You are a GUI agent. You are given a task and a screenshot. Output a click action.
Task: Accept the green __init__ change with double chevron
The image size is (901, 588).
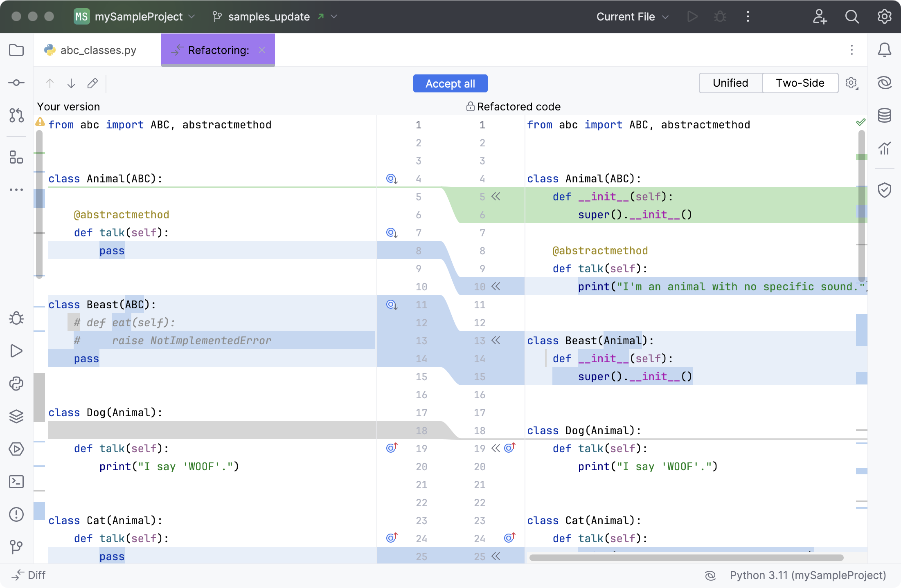click(496, 197)
